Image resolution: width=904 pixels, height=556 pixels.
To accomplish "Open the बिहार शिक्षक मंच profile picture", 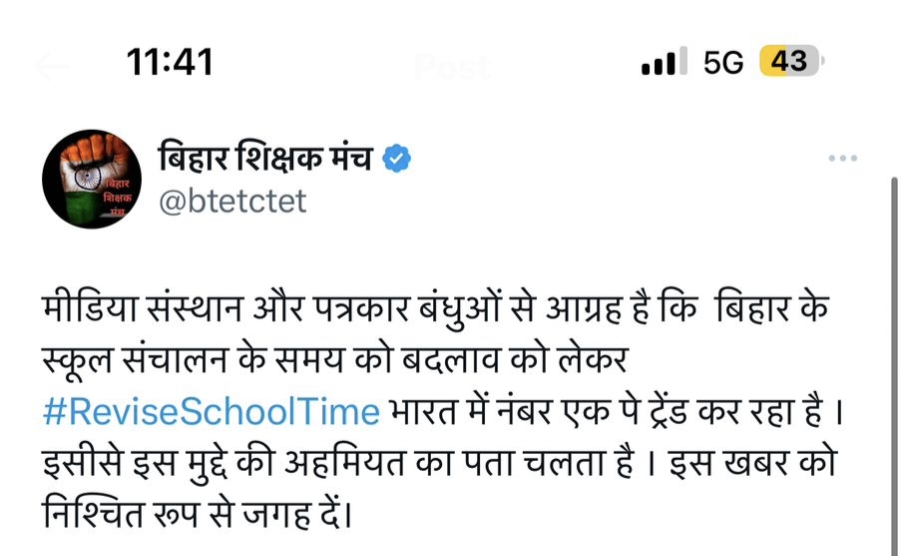I will (x=91, y=178).
